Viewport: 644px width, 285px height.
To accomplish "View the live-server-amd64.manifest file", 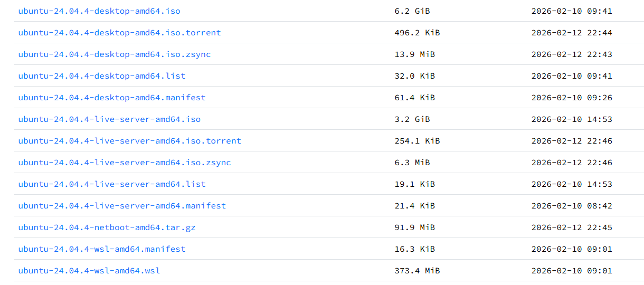I will click(x=122, y=206).
